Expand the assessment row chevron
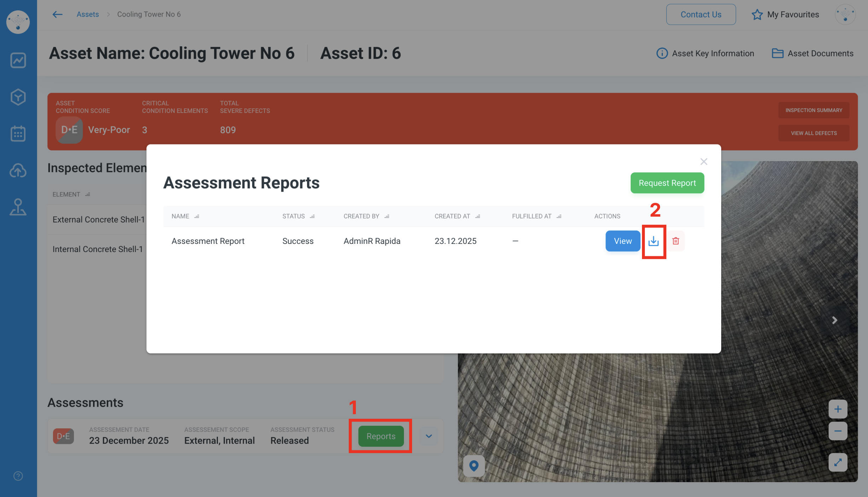868x497 pixels. click(429, 436)
